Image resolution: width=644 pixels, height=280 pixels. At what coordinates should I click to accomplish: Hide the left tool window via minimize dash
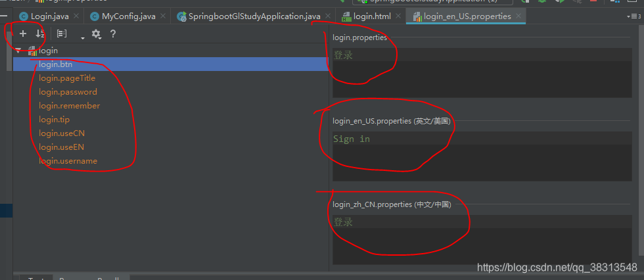click(4, 16)
